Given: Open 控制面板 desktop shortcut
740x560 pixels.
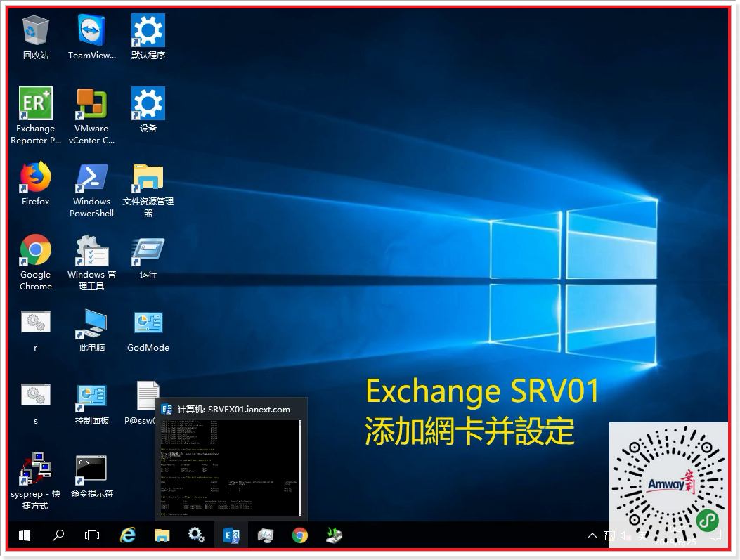Looking at the screenshot, I should click(x=91, y=404).
